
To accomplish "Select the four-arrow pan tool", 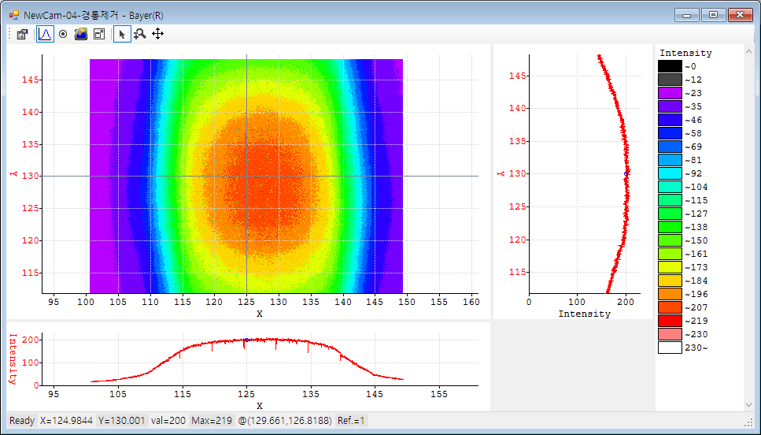I will click(x=158, y=34).
